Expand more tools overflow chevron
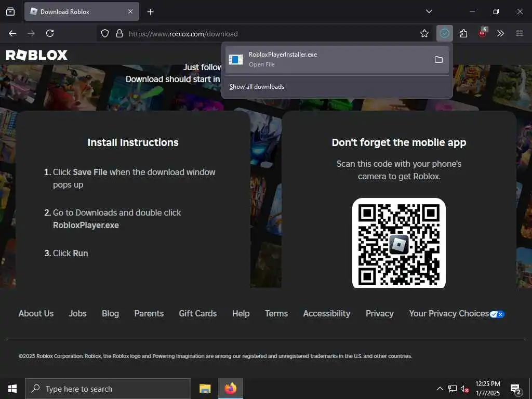This screenshot has width=532, height=399. [500, 33]
